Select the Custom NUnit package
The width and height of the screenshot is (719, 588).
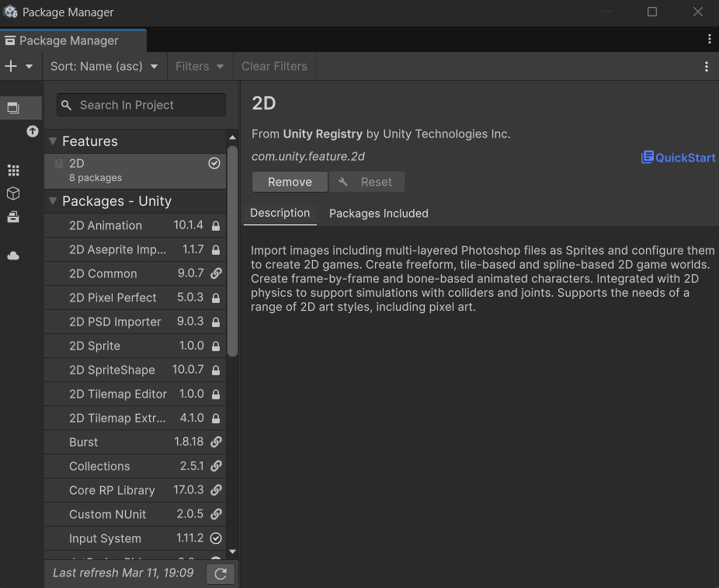pos(135,514)
